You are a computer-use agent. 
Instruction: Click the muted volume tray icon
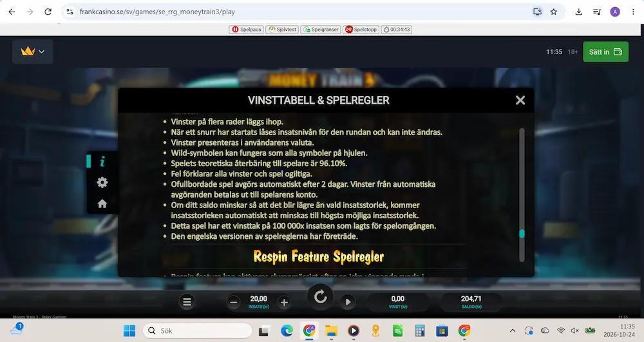[575, 330]
